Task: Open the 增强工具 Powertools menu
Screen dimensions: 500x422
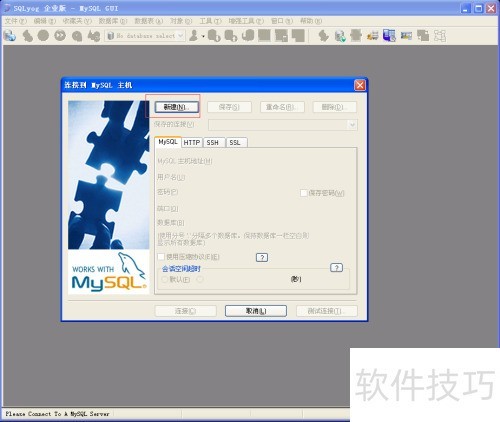Action: pos(246,21)
